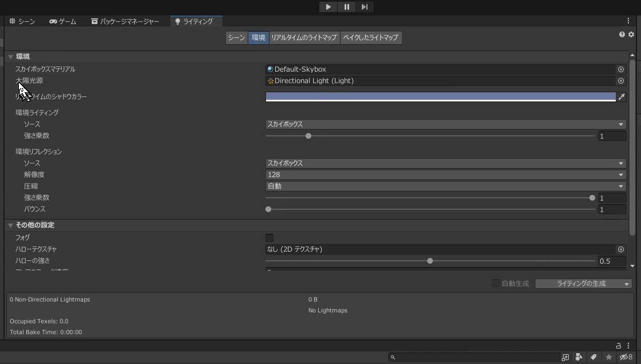Click the Directional Light (Light) field
641x364 pixels.
[441, 81]
